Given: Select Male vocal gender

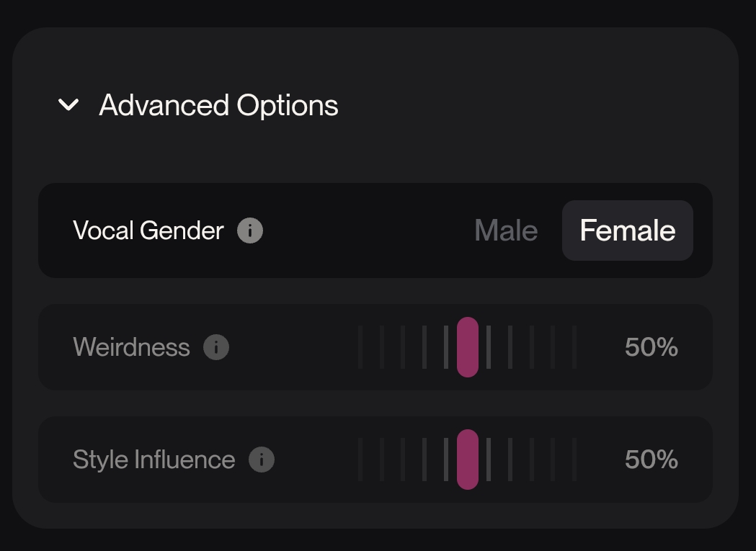Looking at the screenshot, I should point(506,231).
